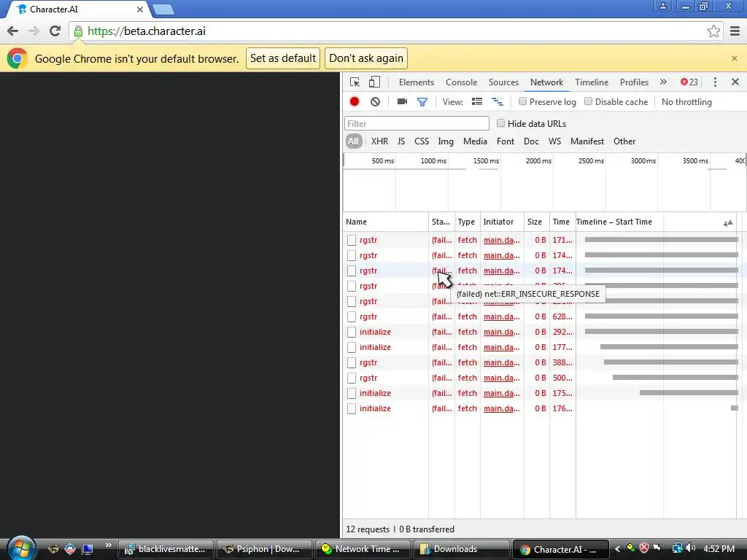
Task: Click the volume speaker tray icon
Action: point(690,548)
